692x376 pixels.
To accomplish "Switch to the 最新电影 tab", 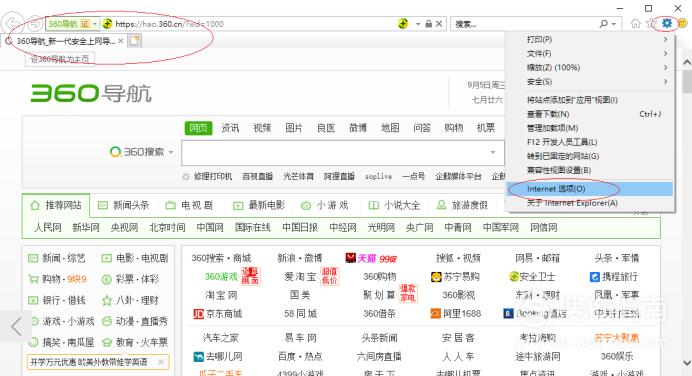I will tap(259, 205).
